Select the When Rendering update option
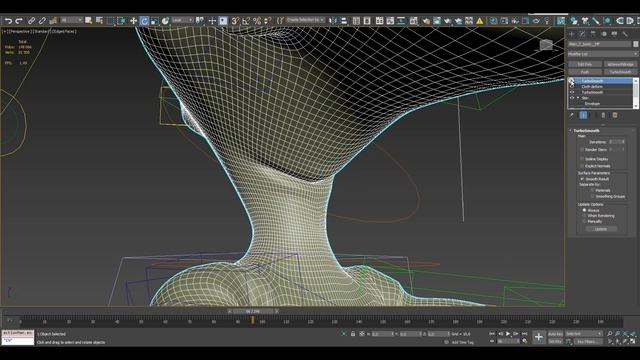 point(584,216)
